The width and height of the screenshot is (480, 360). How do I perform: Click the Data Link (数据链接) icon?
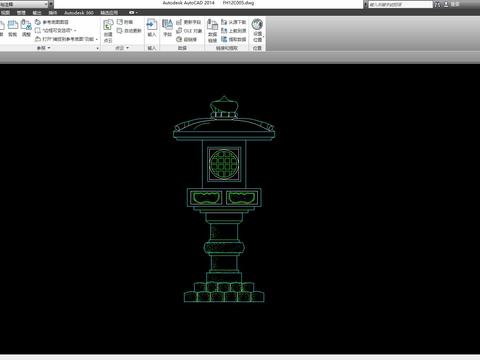click(212, 31)
